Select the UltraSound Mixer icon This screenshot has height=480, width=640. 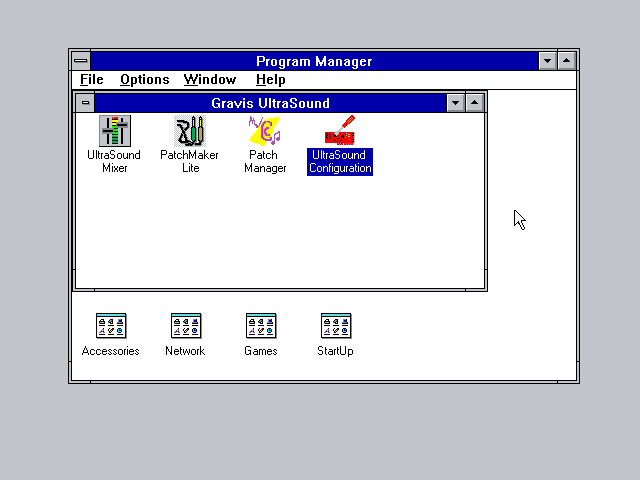115,131
